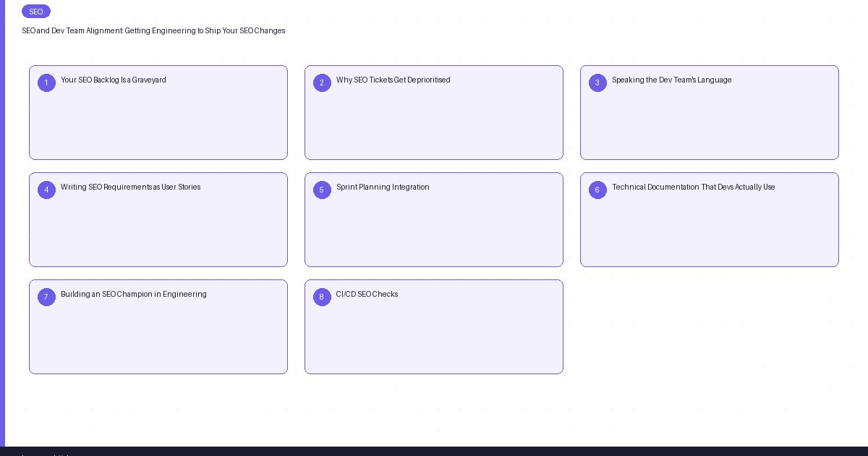The height and width of the screenshot is (456, 868).
Task: Click the number 2 badge
Action: click(322, 83)
